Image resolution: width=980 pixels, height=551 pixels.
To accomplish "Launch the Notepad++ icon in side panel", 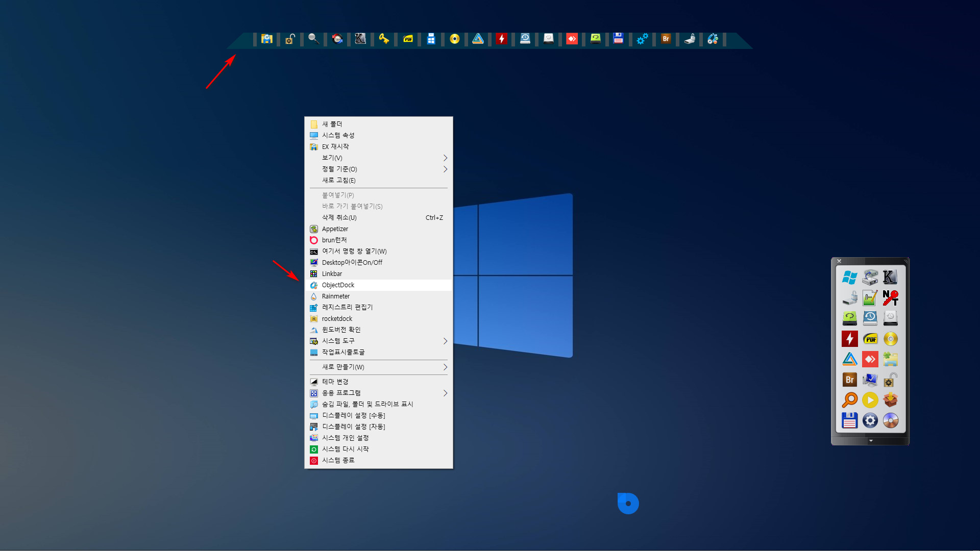I will [x=870, y=298].
